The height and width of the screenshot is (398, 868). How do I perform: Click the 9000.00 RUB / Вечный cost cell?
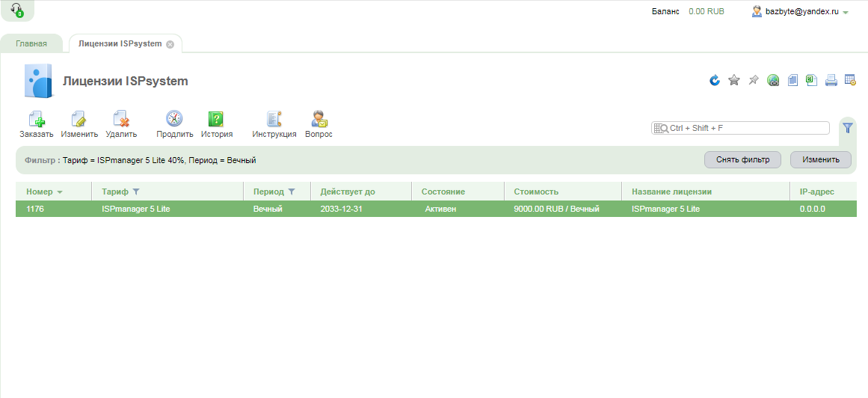tap(556, 209)
